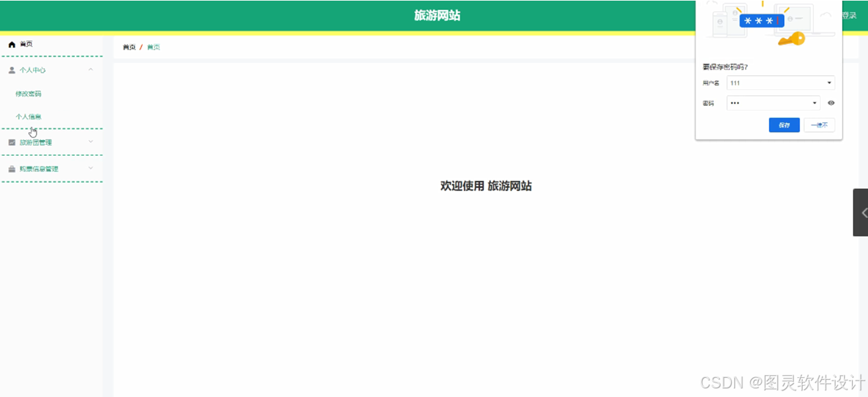Click the home icon beside 首页 in sidebar

(x=11, y=44)
